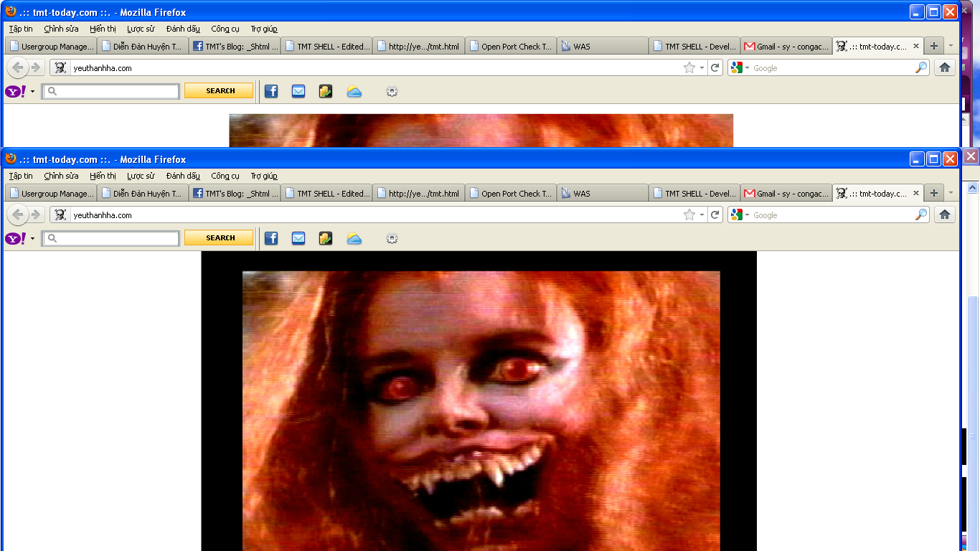Open Đánh dấu menu in front Firefox window
This screenshot has height=551, width=980.
[x=183, y=176]
